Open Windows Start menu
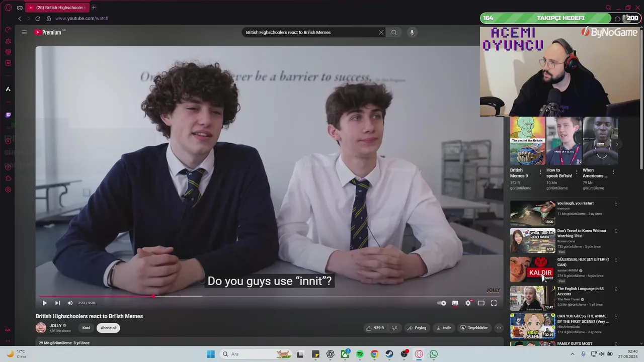 tap(211, 354)
